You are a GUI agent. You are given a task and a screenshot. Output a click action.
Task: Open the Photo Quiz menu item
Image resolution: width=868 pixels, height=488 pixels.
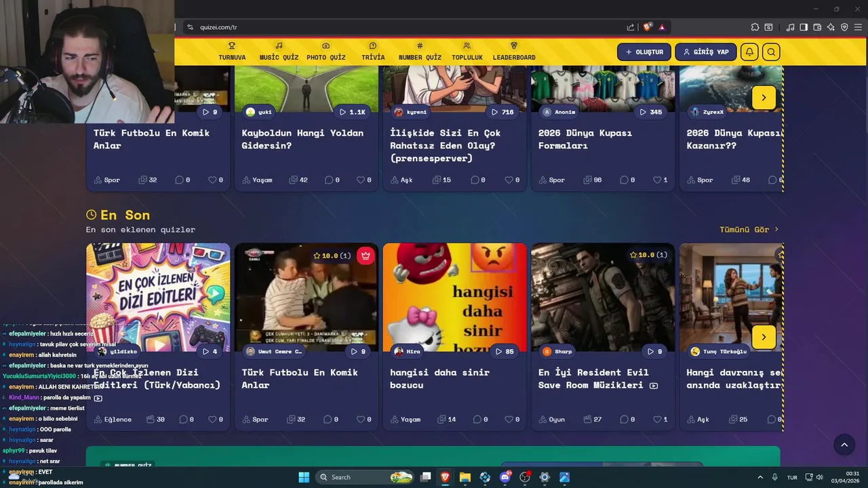[x=326, y=52]
